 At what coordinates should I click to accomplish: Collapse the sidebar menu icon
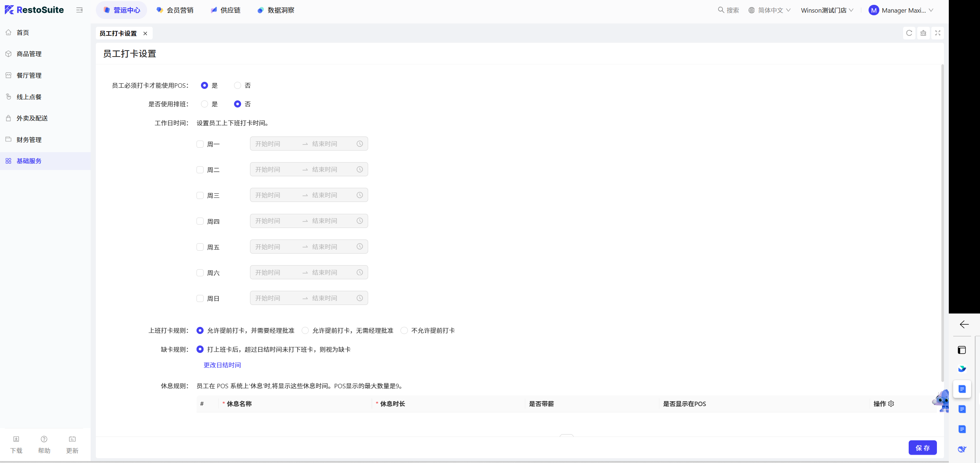[79, 10]
